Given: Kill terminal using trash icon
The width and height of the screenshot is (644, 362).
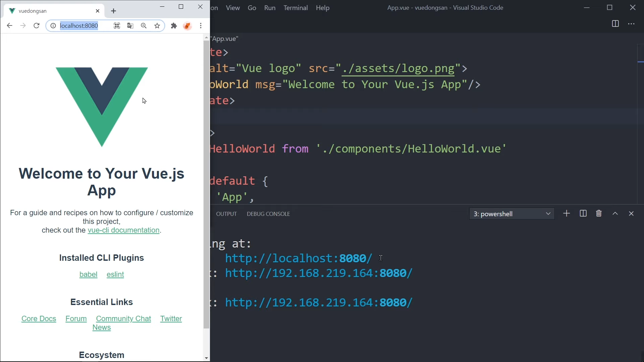Looking at the screenshot, I should tap(599, 214).
